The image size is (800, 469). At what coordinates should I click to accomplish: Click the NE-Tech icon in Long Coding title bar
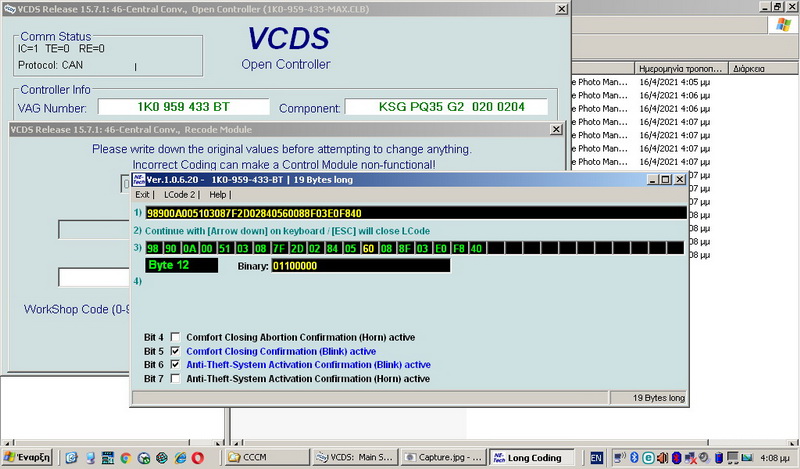[x=139, y=179]
